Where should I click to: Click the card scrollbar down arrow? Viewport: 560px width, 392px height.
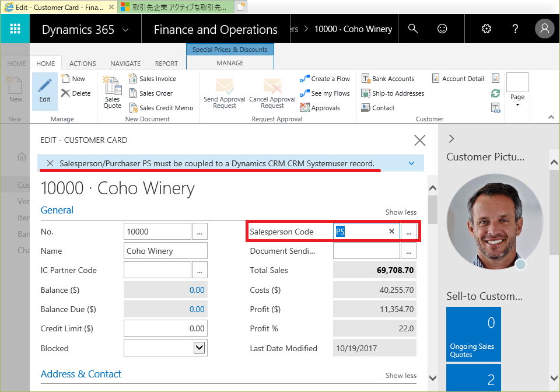(x=432, y=378)
